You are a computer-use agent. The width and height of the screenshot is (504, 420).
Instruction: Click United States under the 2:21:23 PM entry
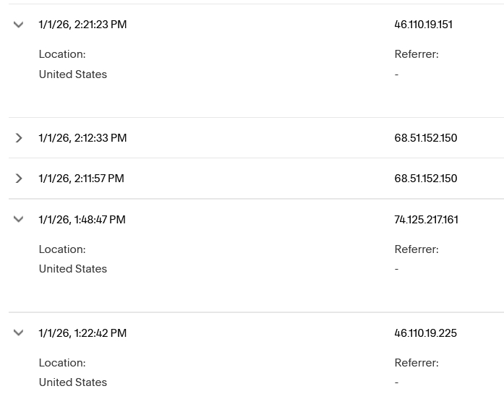[x=72, y=74]
